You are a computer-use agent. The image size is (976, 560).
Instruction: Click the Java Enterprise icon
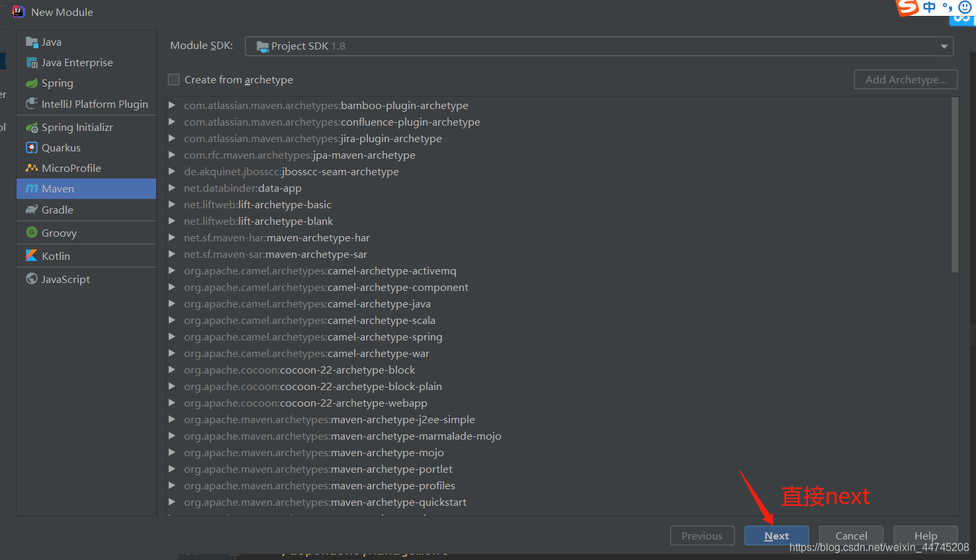point(32,63)
